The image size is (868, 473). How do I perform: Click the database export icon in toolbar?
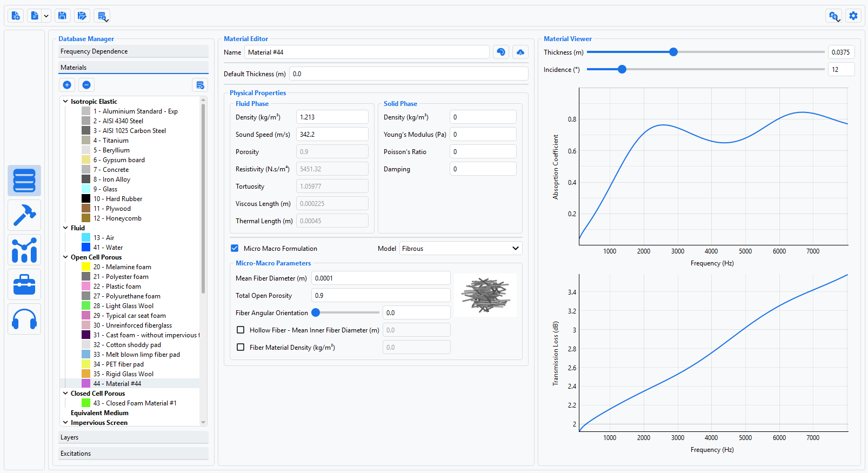tap(102, 16)
